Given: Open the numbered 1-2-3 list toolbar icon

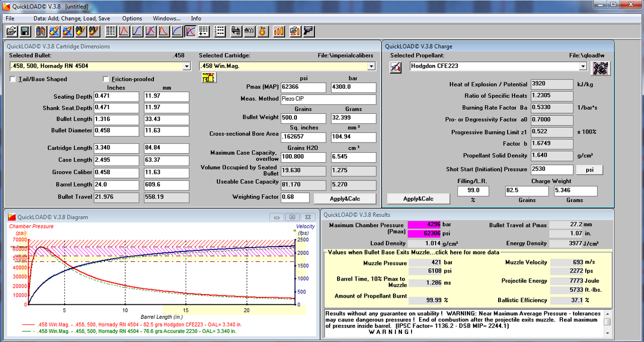Looking at the screenshot, I should click(219, 31).
